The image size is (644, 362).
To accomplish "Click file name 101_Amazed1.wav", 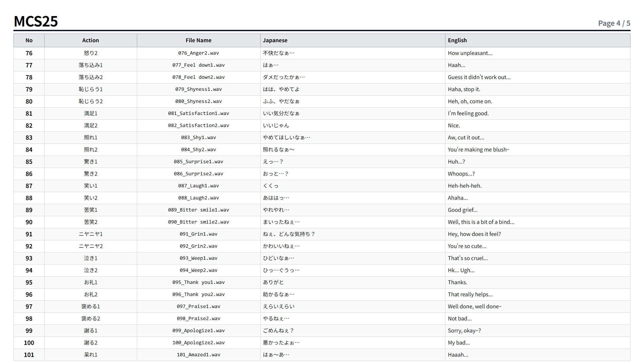I will pyautogui.click(x=199, y=355).
